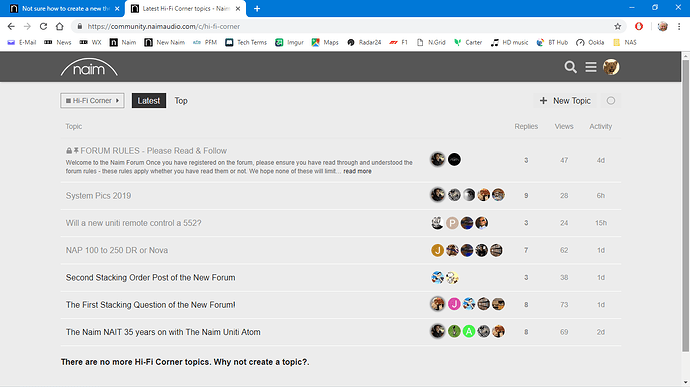This screenshot has width=690, height=387.
Task: Click the orange 'J' avatar in NAP 100 row
Action: 437,250
